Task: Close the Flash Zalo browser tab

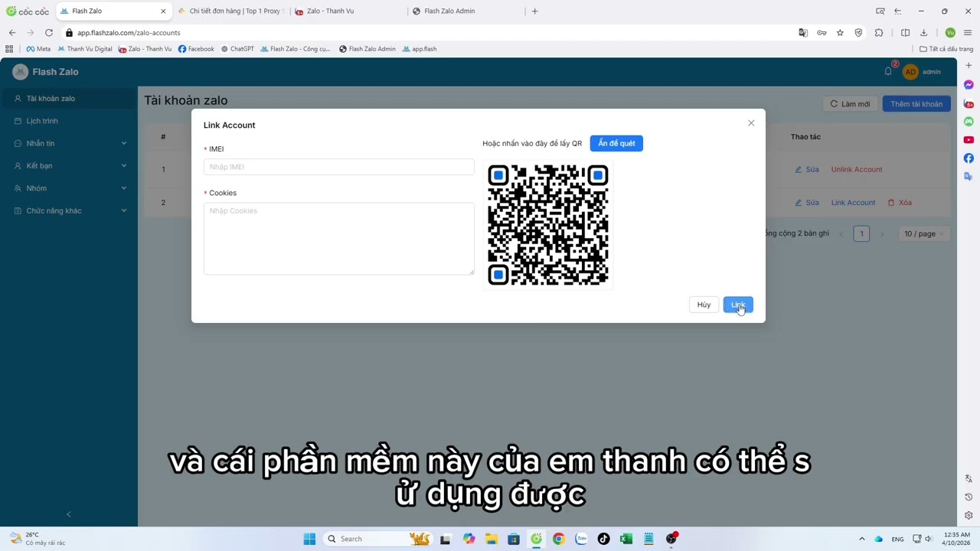Action: point(163,11)
